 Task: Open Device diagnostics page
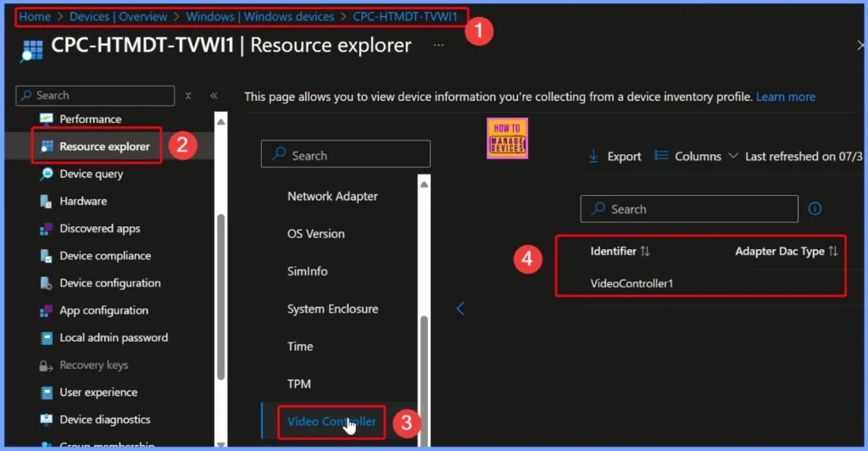coord(104,420)
